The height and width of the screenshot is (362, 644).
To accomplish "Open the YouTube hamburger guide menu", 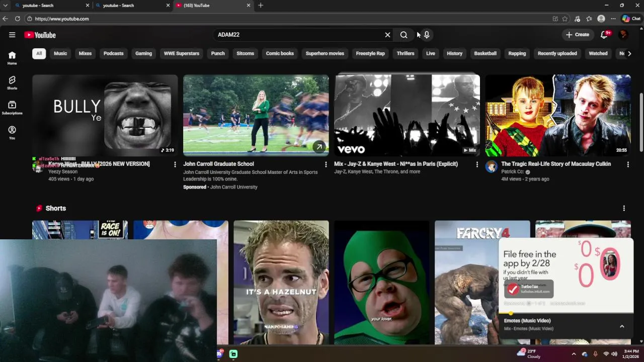I will click(x=12, y=35).
